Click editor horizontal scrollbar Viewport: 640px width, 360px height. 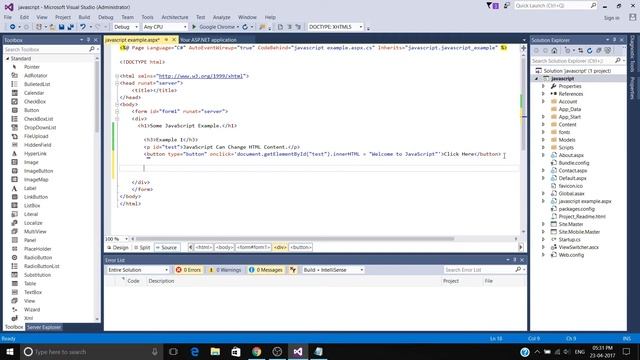pos(295,239)
